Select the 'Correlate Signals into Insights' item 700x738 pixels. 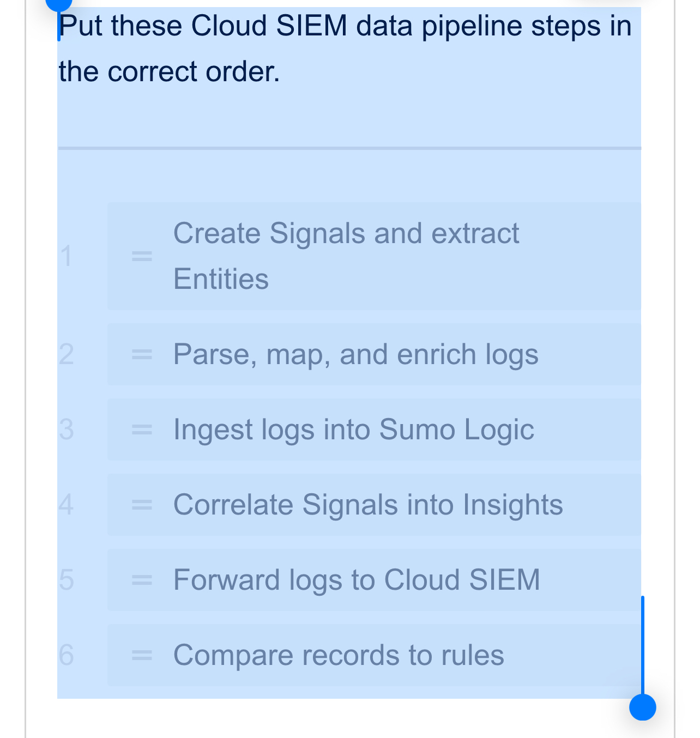(x=368, y=504)
